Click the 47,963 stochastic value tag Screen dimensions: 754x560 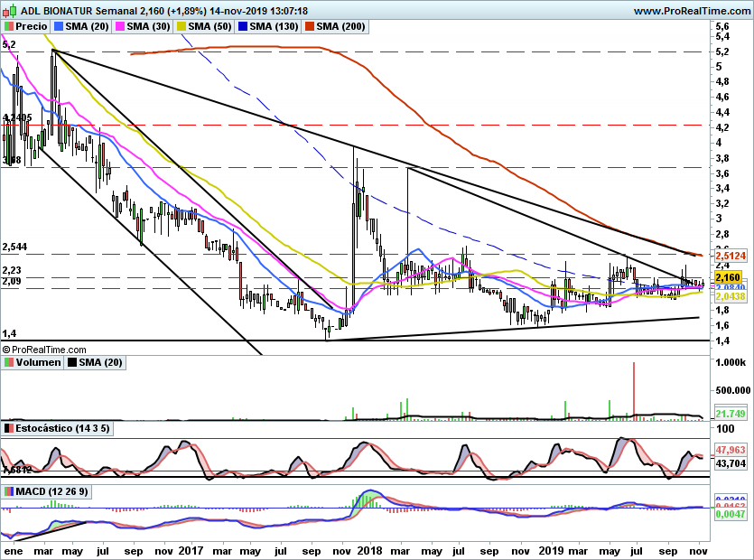(730, 449)
